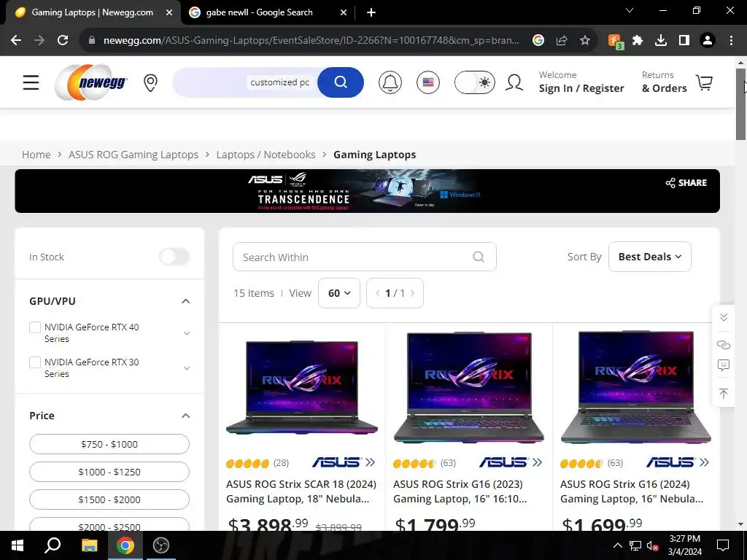The height and width of the screenshot is (560, 747).
Task: Go to next results page arrow
Action: coord(413,293)
